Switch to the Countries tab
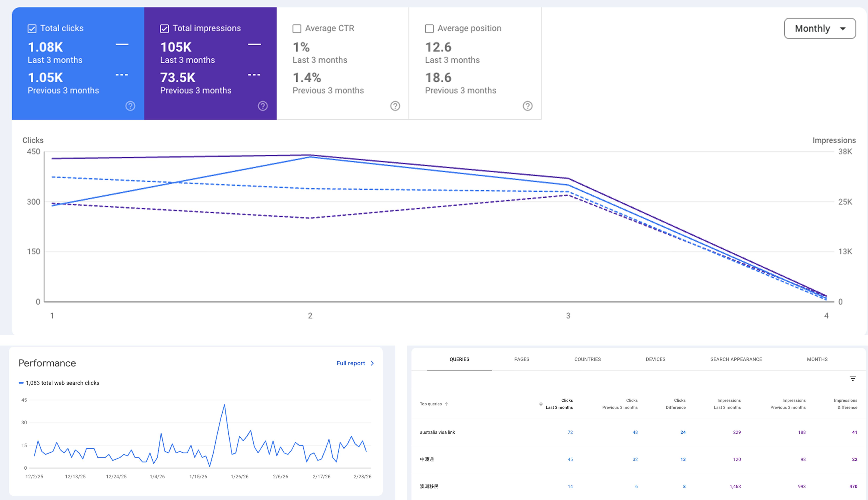Image resolution: width=868 pixels, height=500 pixels. 587,359
